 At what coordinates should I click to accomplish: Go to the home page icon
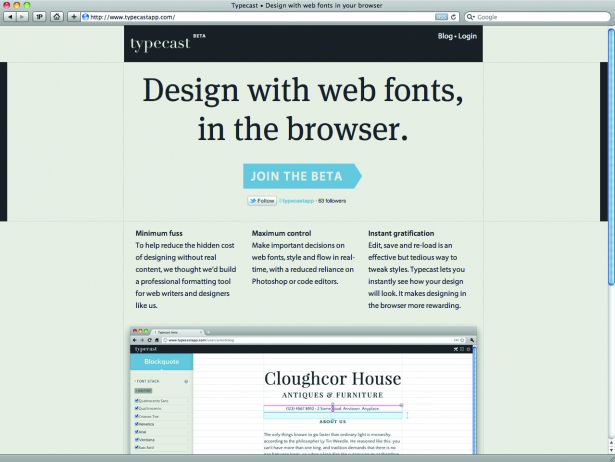[57, 17]
